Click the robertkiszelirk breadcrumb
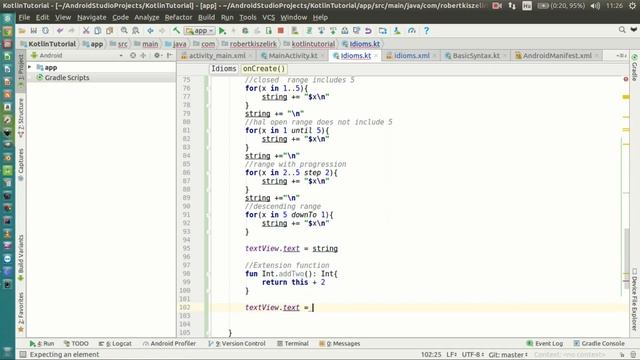The width and height of the screenshot is (640, 360). coord(253,44)
